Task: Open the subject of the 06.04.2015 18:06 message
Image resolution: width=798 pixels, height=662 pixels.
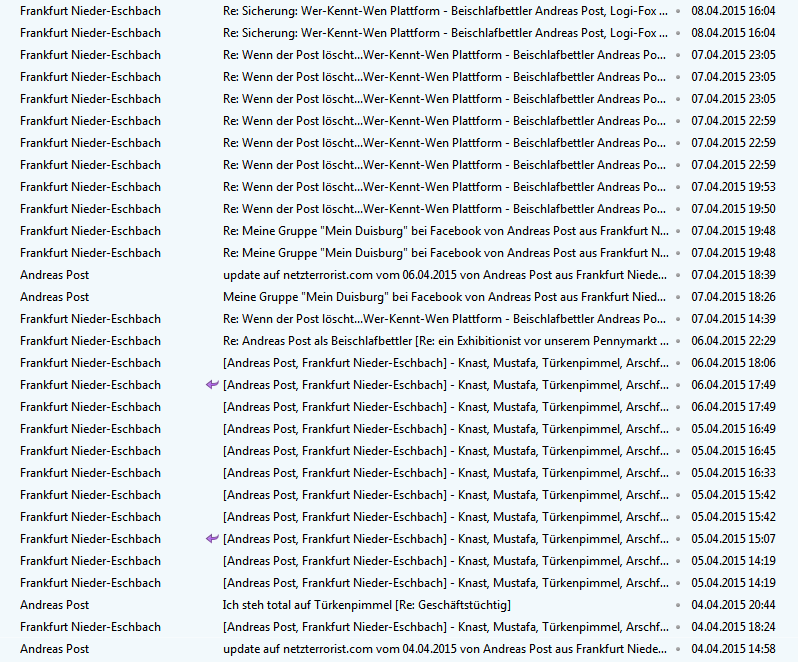Action: 446,363
